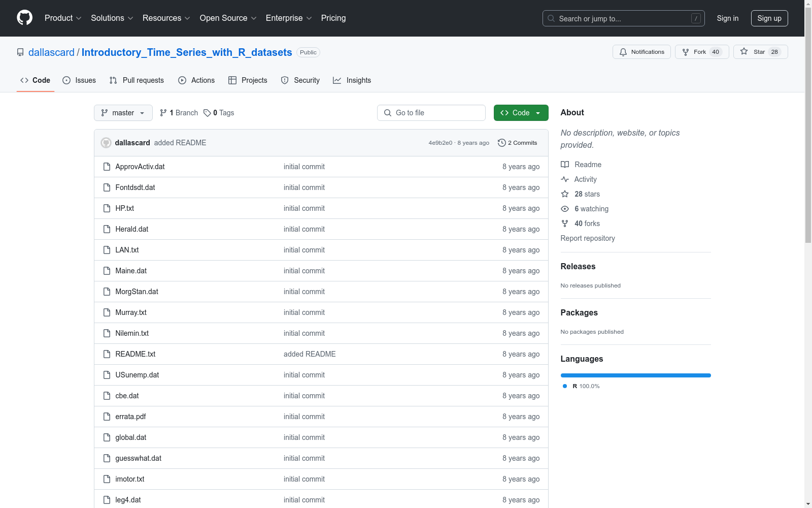Screen dimensions: 812x508
Task: Open the Murray.txt file
Action: click(x=131, y=312)
